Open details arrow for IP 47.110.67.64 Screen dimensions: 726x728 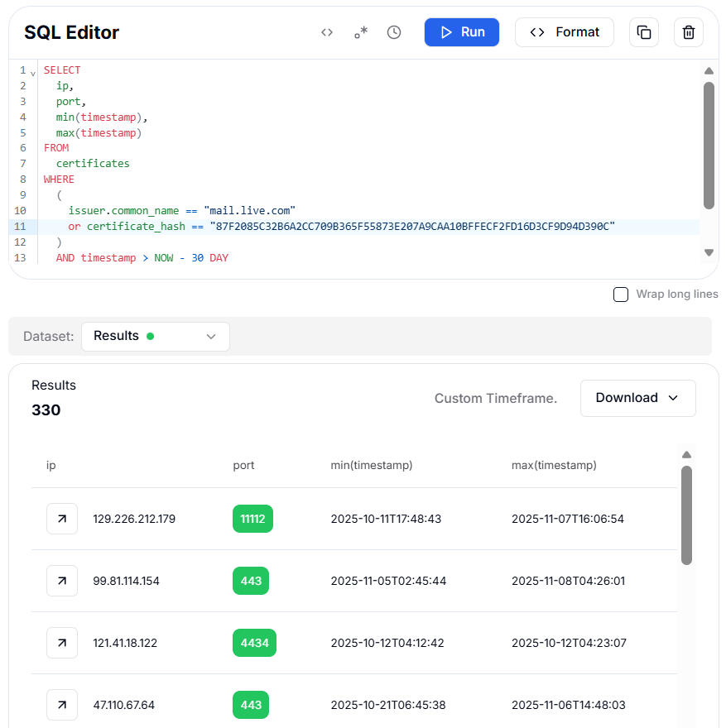tap(62, 705)
